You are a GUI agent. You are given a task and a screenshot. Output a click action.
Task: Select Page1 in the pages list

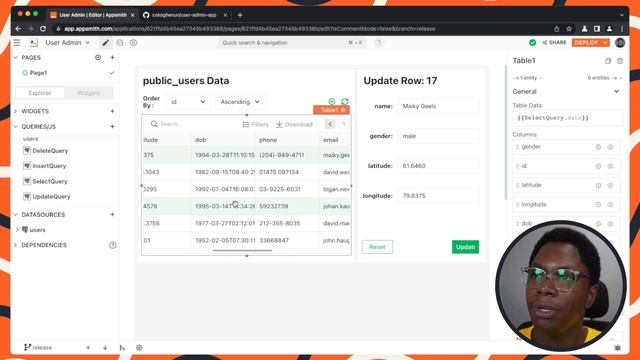tap(38, 73)
